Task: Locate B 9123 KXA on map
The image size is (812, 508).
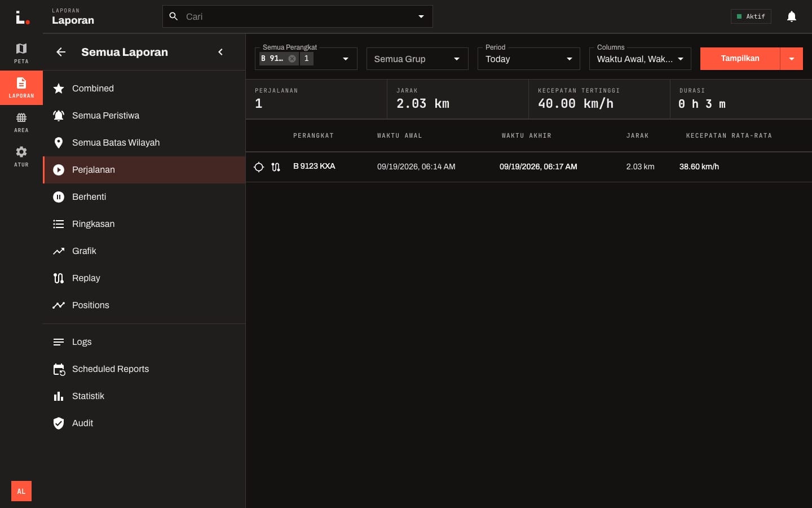Action: (259, 167)
